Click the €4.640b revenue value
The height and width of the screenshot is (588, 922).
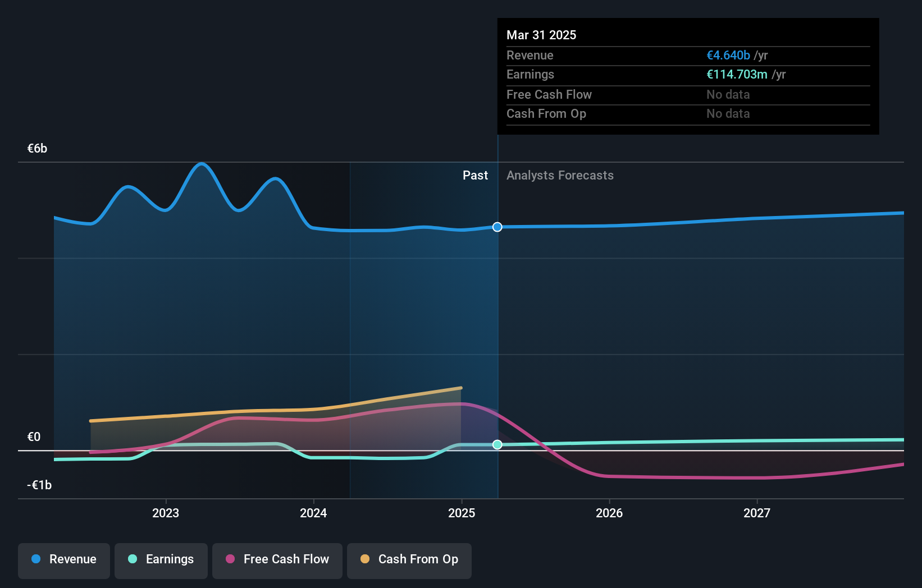click(x=728, y=55)
